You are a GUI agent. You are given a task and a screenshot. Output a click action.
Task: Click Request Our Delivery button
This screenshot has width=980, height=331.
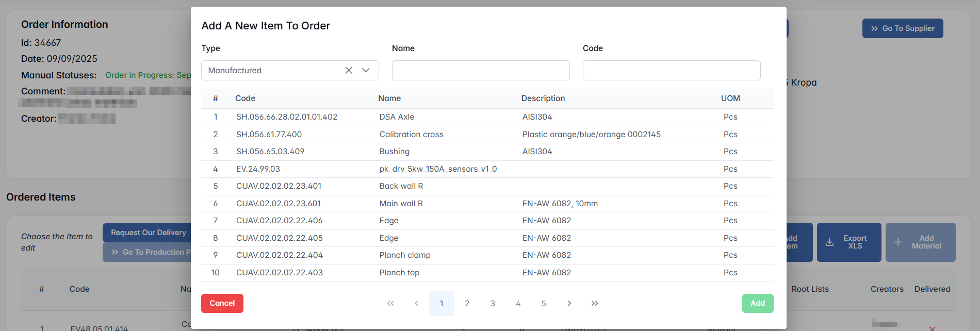pos(148,233)
